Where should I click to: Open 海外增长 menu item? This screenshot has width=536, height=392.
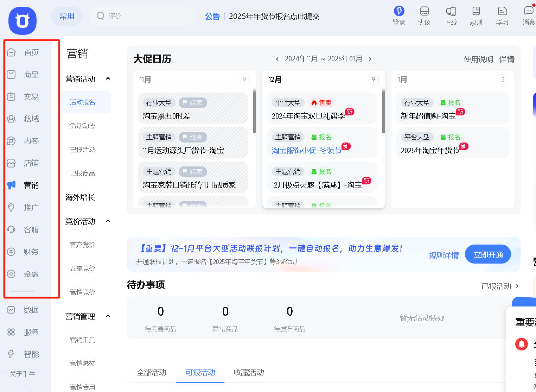tap(80, 197)
